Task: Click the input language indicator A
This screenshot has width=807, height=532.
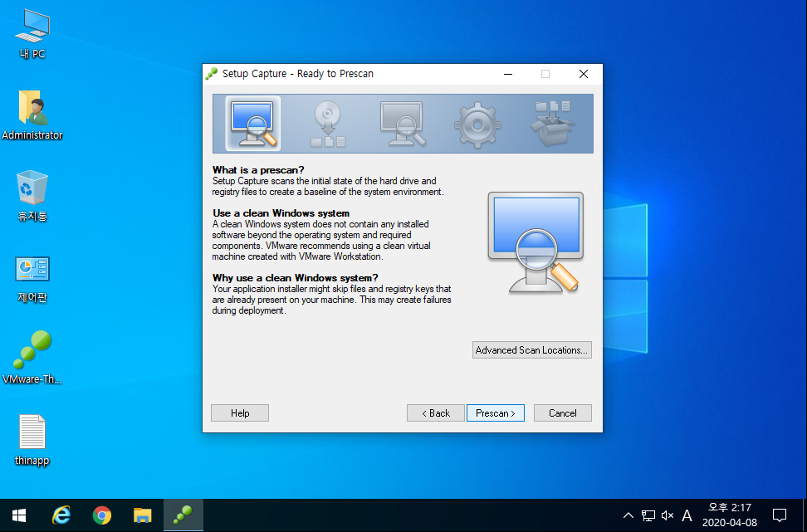Action: (687, 515)
